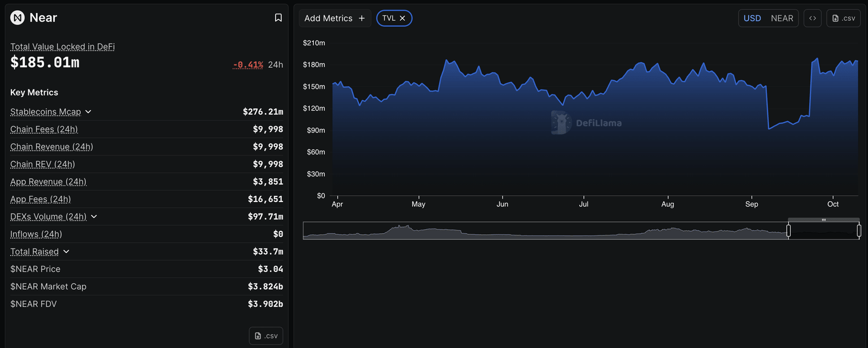Image resolution: width=868 pixels, height=348 pixels.
Task: Open the embed code icon button
Action: click(813, 18)
